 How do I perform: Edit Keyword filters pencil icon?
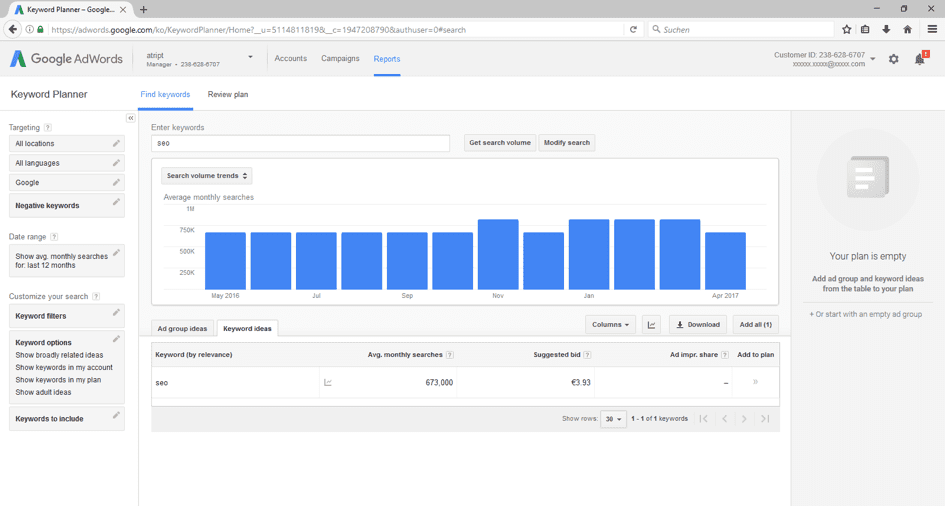[x=116, y=312]
